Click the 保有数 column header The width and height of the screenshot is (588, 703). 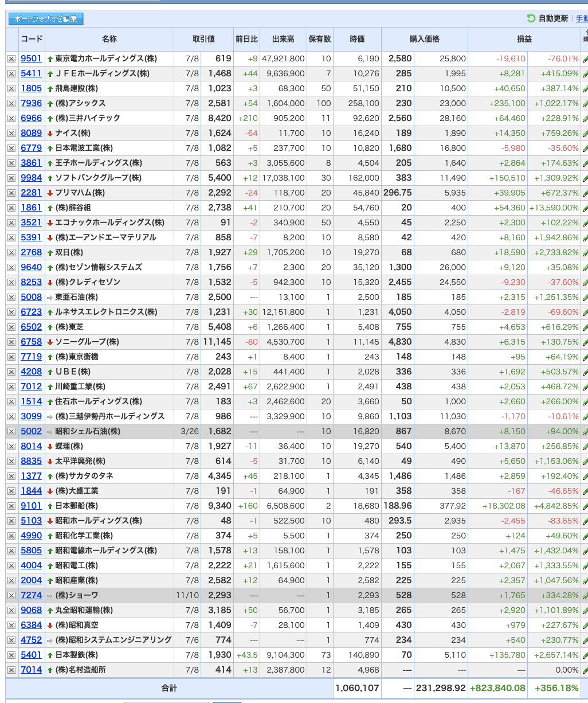[x=320, y=39]
